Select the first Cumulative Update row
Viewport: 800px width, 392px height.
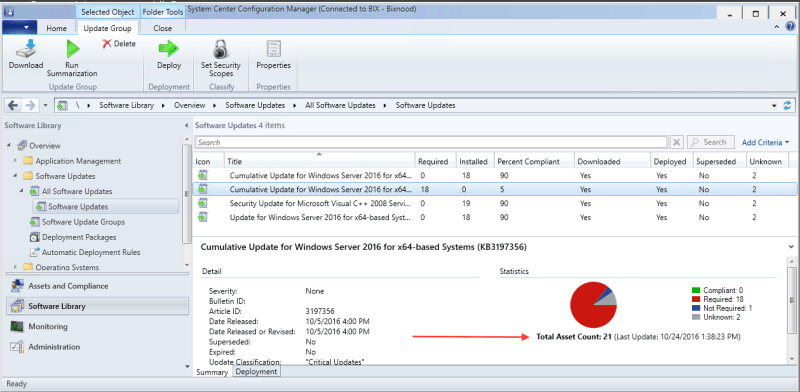click(495, 176)
